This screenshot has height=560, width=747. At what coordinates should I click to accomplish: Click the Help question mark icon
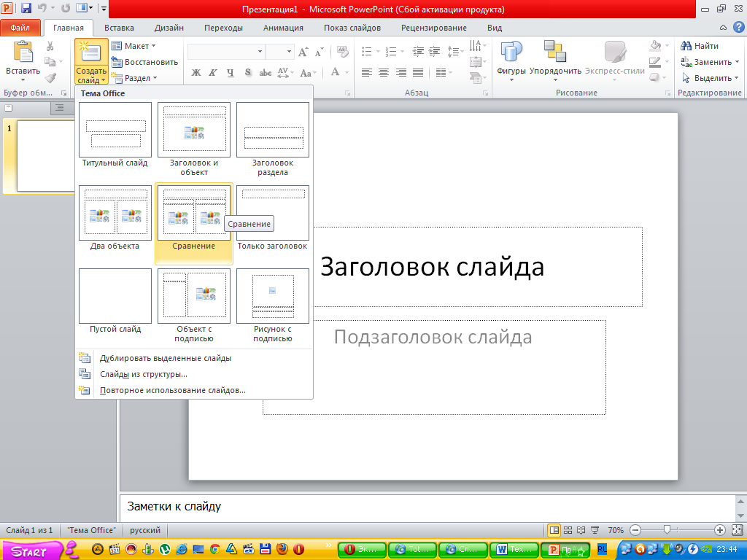click(x=738, y=27)
